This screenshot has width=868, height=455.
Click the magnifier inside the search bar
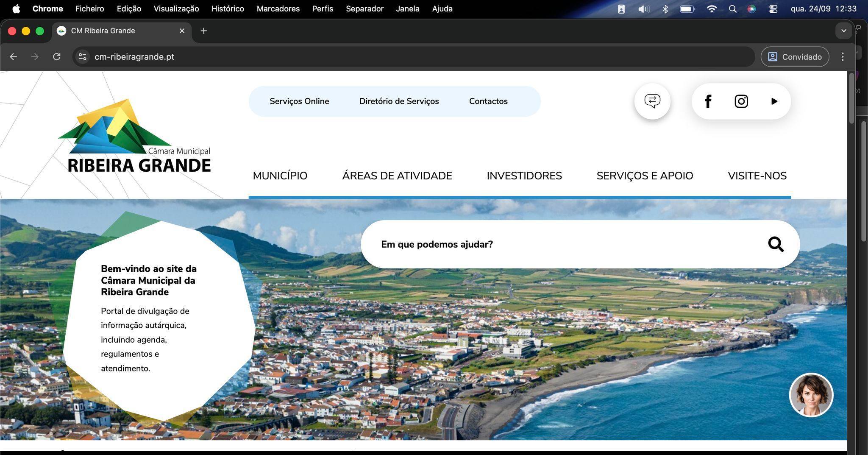click(776, 244)
